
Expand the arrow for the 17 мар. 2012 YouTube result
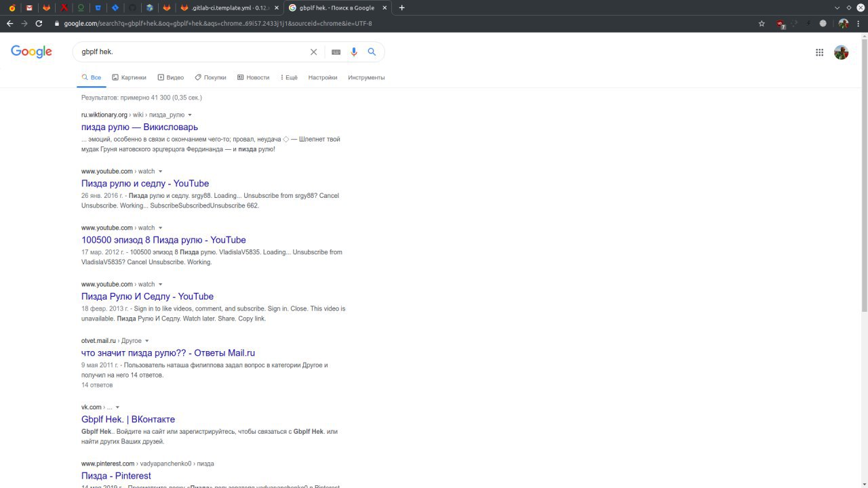(x=161, y=228)
